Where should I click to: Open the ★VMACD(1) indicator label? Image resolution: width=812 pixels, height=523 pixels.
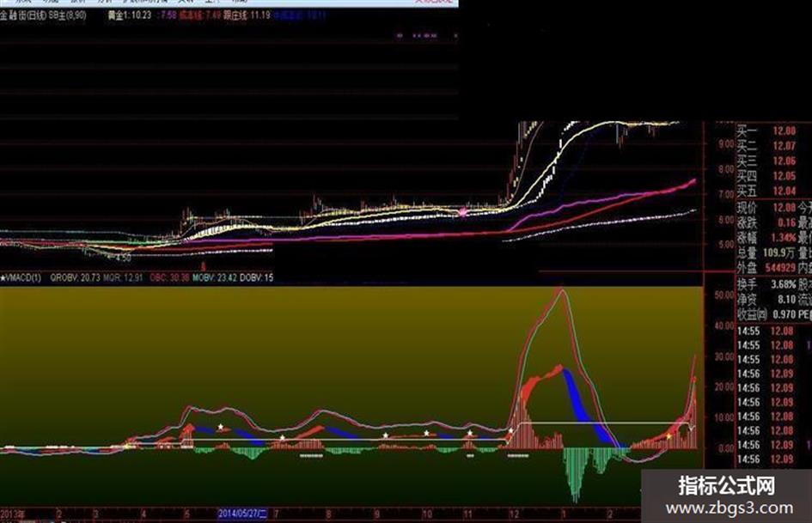click(21, 277)
